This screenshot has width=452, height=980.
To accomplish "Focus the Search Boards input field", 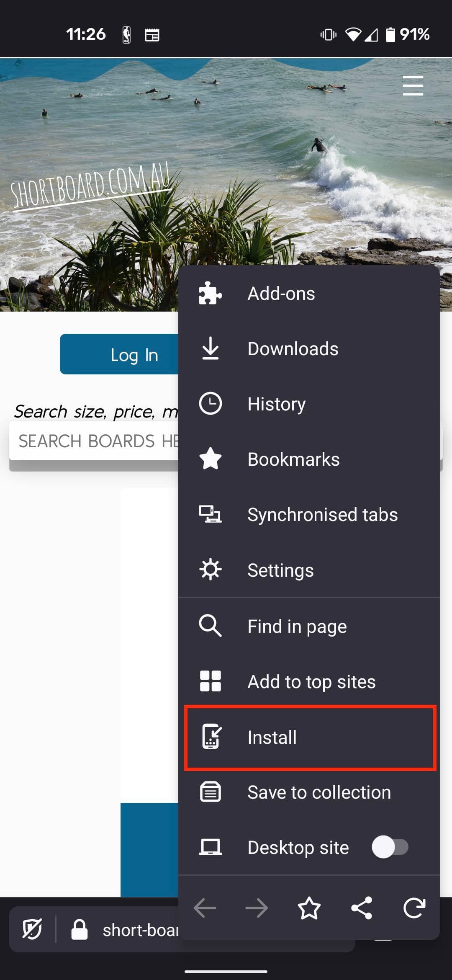I will click(94, 441).
